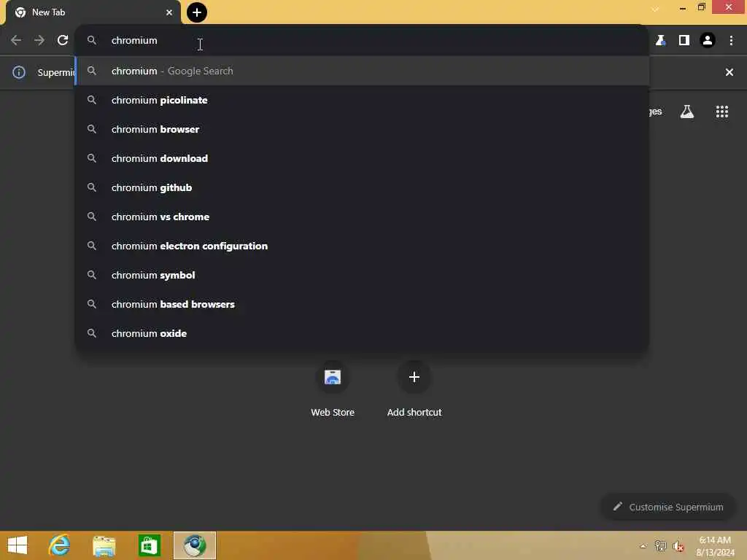Show hidden system tray icons

coord(643,546)
